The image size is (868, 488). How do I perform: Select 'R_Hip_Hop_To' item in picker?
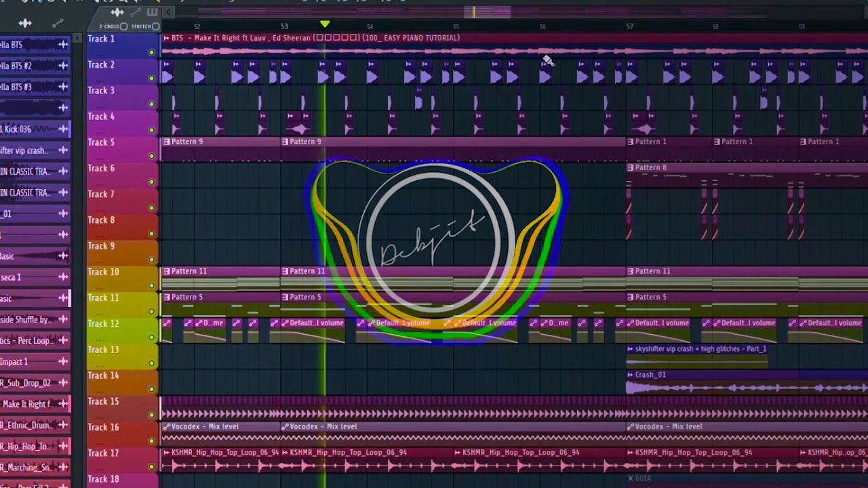35,446
